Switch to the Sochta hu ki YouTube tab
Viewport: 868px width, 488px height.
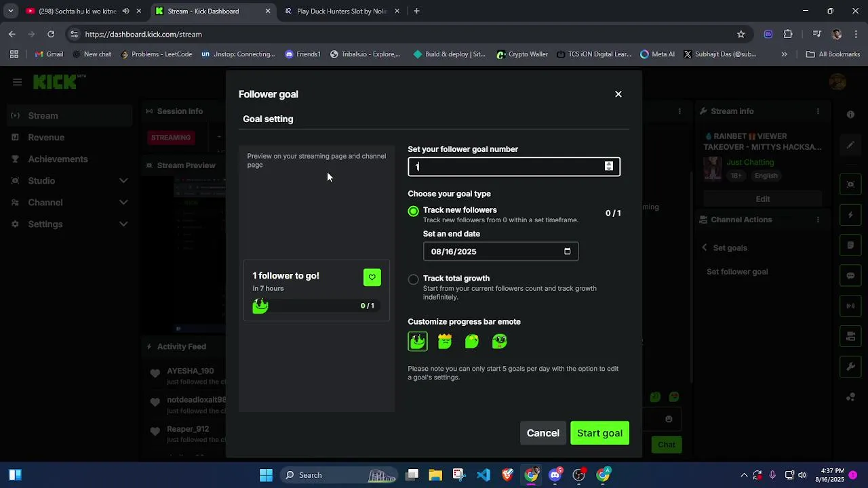point(78,11)
